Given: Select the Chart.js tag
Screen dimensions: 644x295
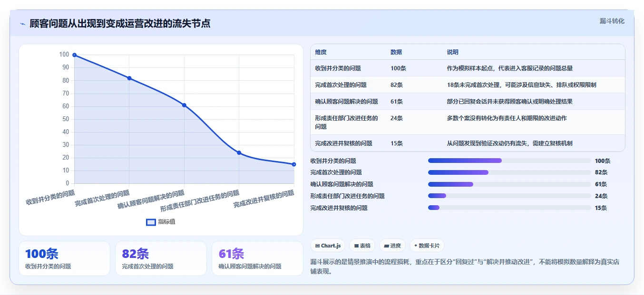Looking at the screenshot, I should coord(328,246).
